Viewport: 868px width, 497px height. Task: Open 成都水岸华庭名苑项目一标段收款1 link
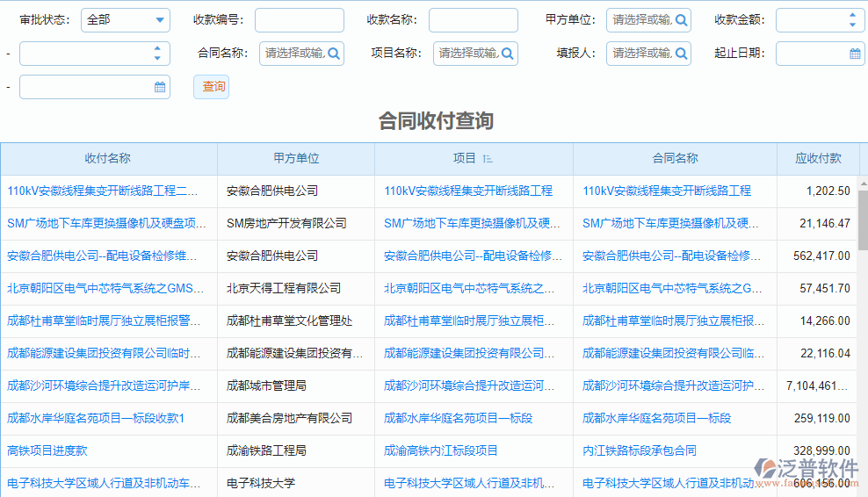click(96, 418)
